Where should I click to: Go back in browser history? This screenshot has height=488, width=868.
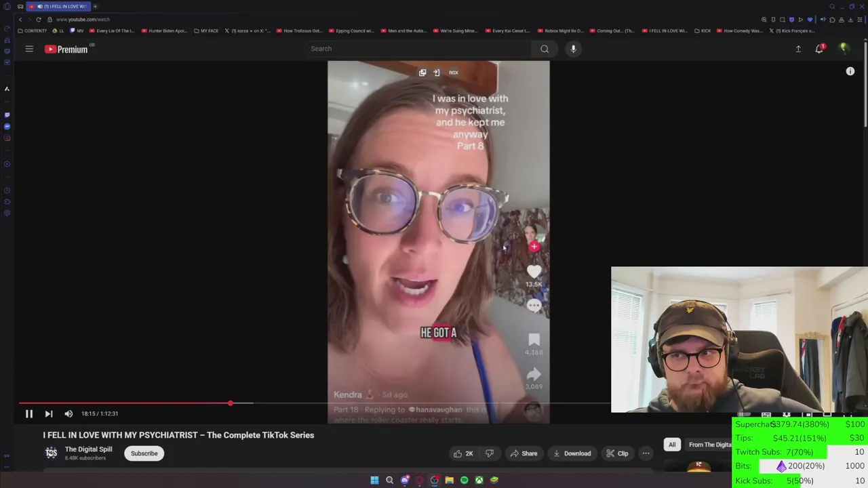coord(20,20)
